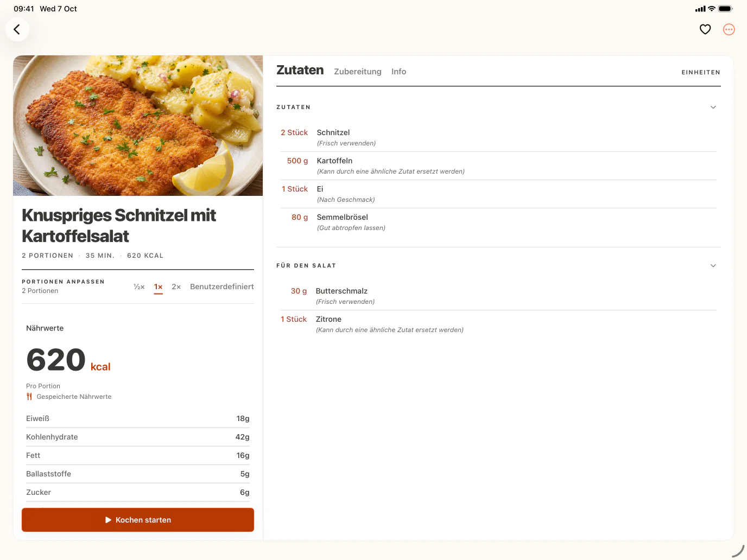This screenshot has width=747, height=560.
Task: Tap the Semmelbrösel ingredient row
Action: coord(498,222)
